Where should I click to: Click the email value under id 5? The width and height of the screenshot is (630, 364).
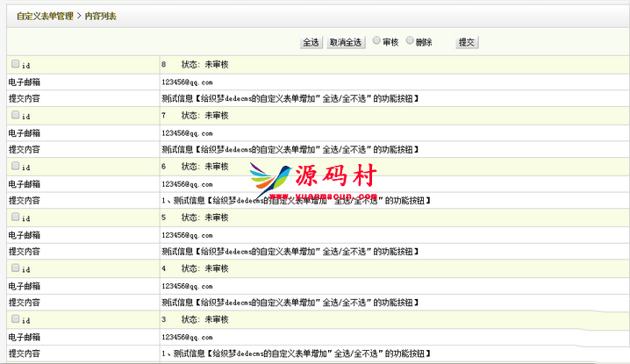click(187, 235)
